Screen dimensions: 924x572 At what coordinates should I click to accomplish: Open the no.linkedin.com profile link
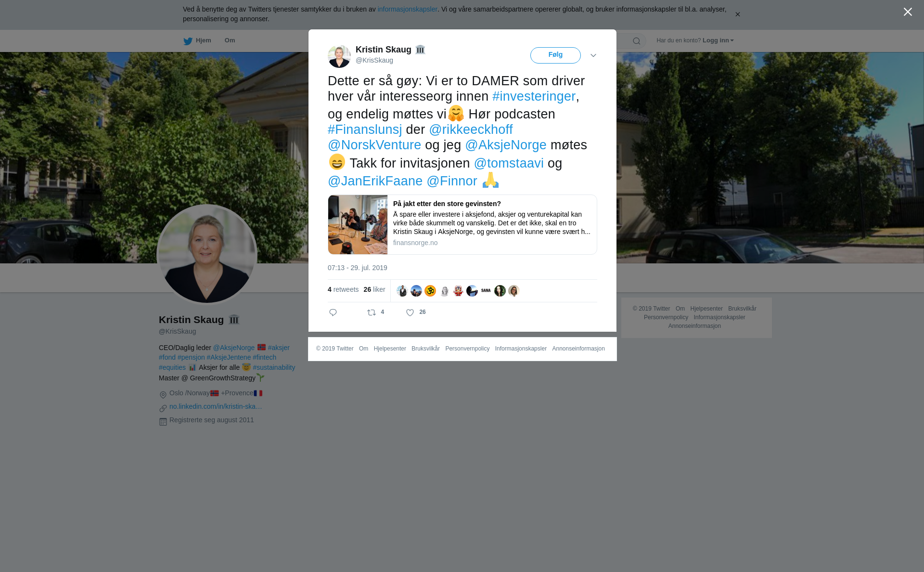coord(216,406)
